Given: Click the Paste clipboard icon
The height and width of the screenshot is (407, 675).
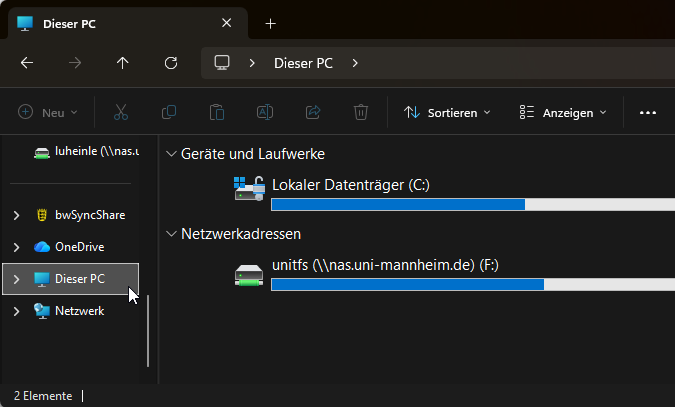Looking at the screenshot, I should [217, 113].
